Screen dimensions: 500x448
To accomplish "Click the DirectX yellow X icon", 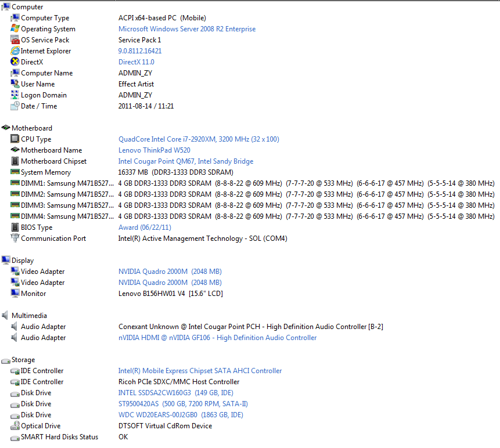I will click(15, 62).
